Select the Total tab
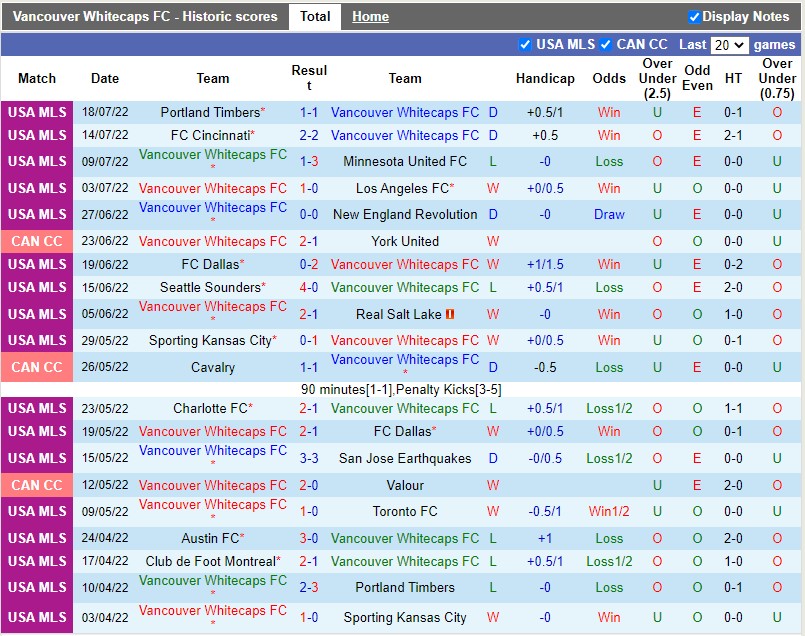805x636 pixels. [315, 16]
